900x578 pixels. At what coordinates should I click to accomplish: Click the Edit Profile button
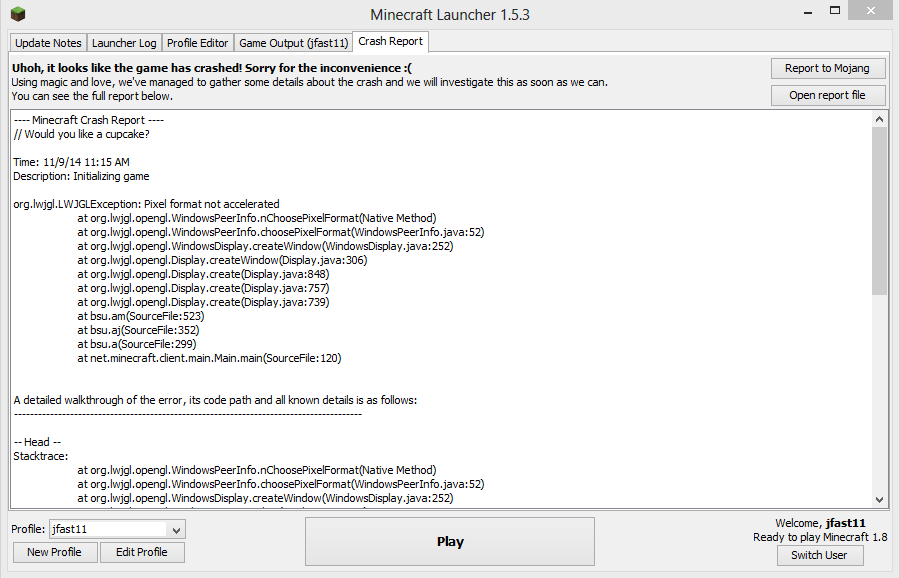(142, 552)
